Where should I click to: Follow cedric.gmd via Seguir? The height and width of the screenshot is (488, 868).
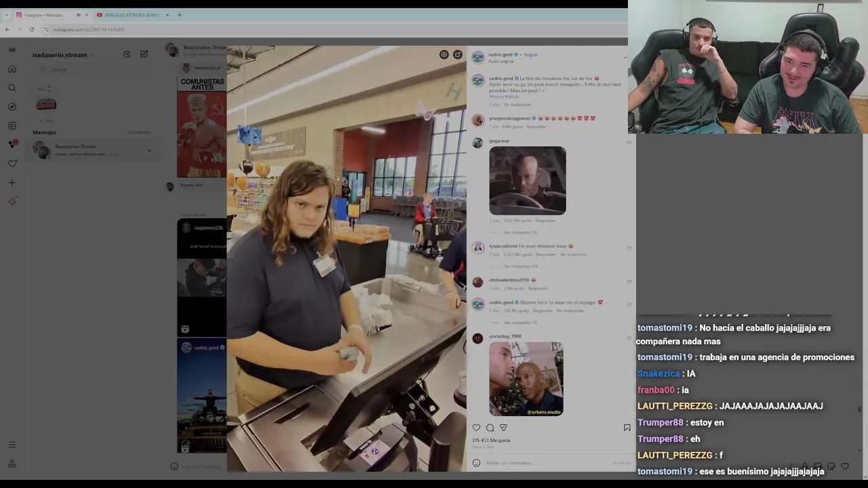tap(530, 55)
